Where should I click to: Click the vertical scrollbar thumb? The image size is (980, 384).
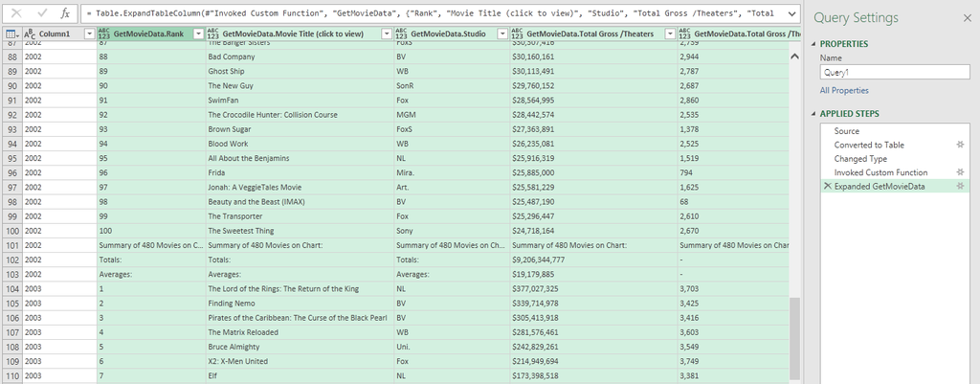(795, 338)
